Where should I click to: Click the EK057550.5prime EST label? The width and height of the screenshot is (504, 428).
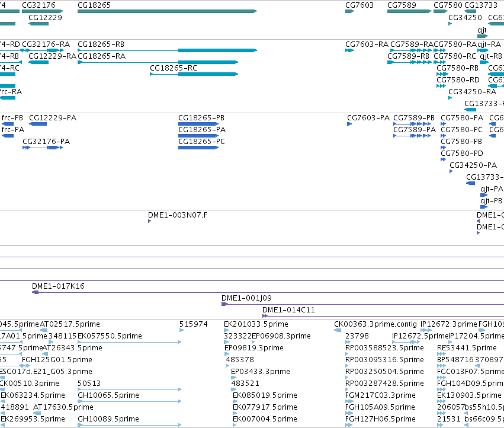(x=110, y=336)
